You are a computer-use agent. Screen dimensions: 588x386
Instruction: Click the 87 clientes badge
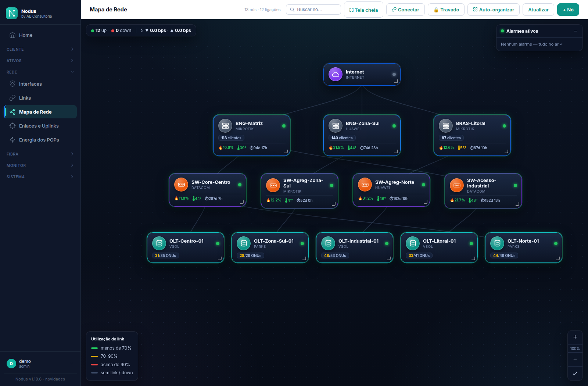(x=451, y=138)
